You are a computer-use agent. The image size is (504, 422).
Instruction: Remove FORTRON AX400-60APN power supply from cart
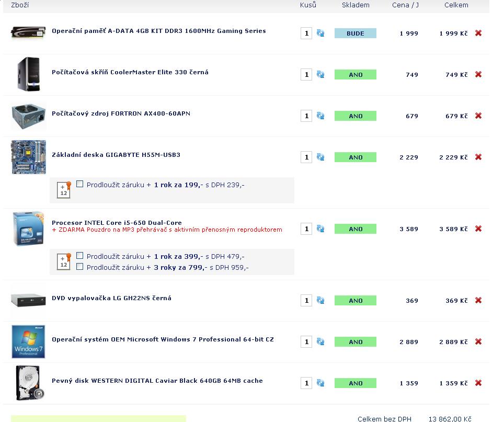click(x=478, y=116)
